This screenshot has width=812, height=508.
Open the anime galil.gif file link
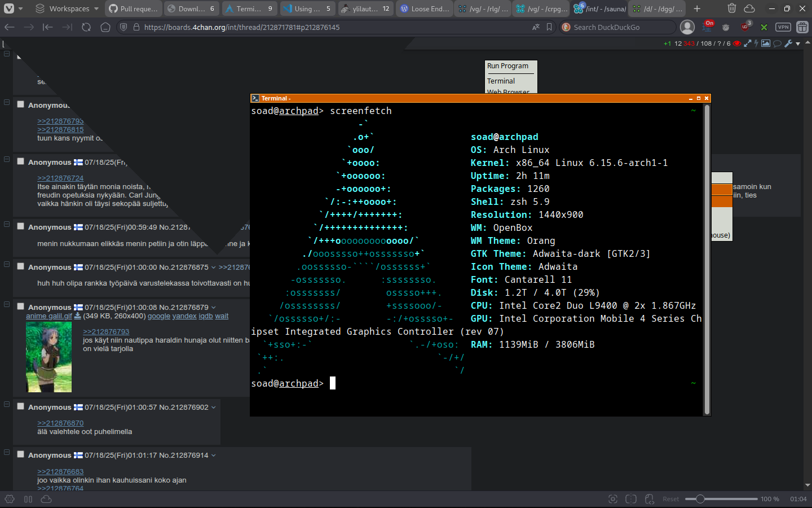pyautogui.click(x=49, y=316)
